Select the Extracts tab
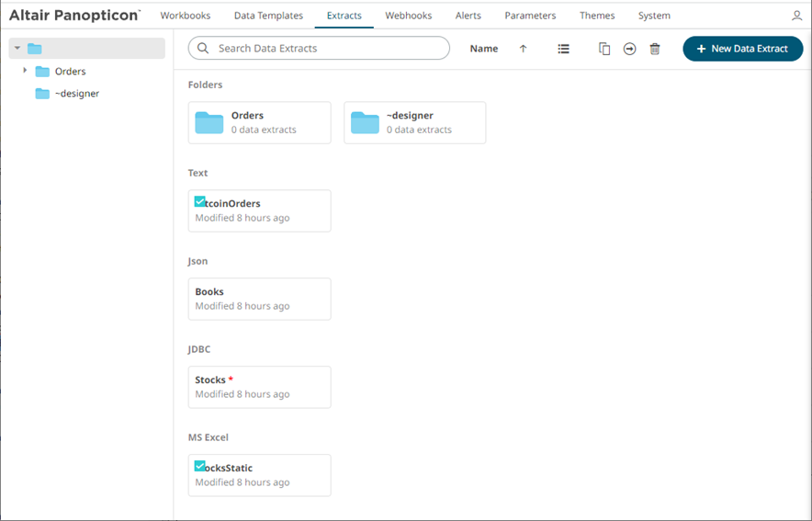This screenshot has width=812, height=521. (344, 16)
